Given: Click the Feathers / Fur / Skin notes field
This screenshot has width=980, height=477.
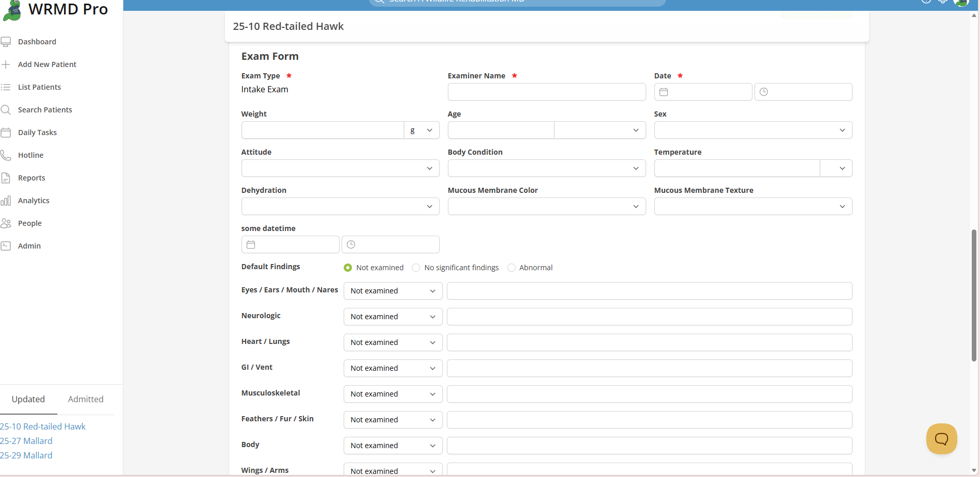Looking at the screenshot, I should coord(649,420).
